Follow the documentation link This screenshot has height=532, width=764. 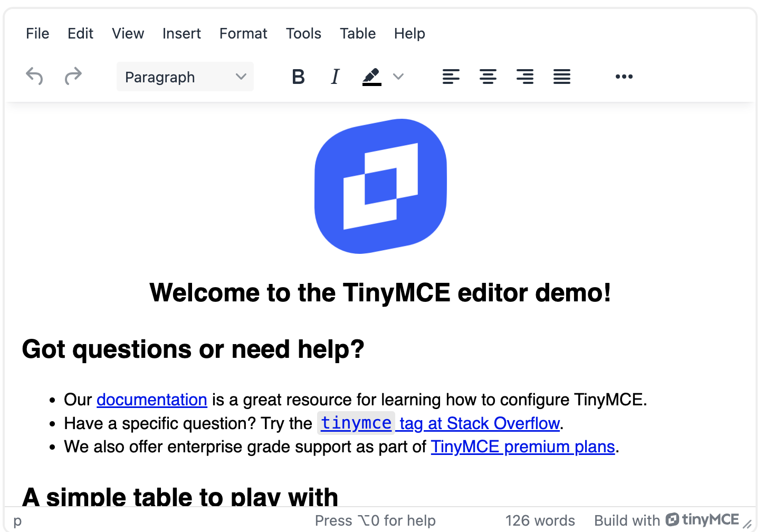[x=152, y=400]
